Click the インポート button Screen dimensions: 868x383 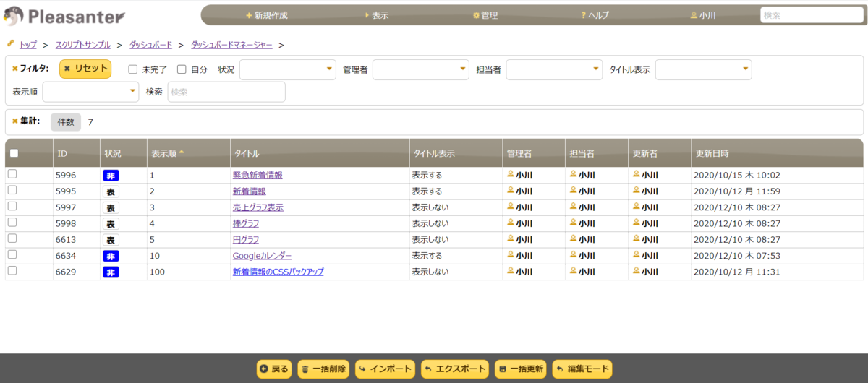[x=384, y=369]
